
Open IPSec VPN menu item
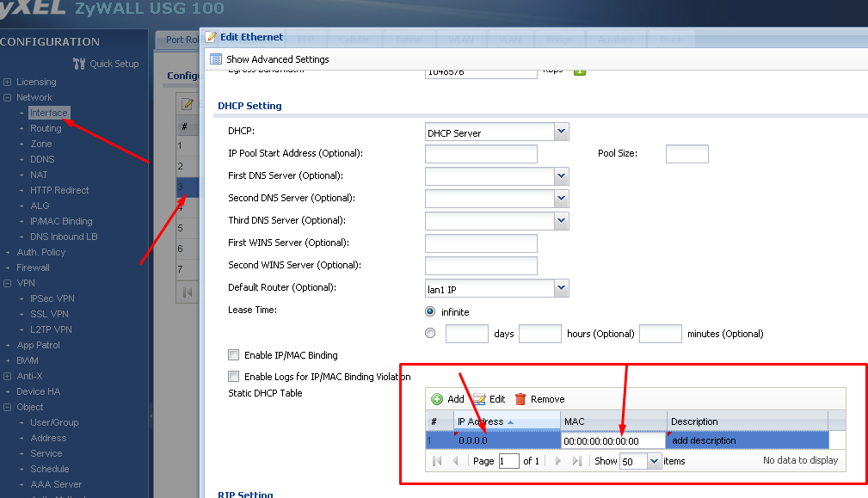52,298
